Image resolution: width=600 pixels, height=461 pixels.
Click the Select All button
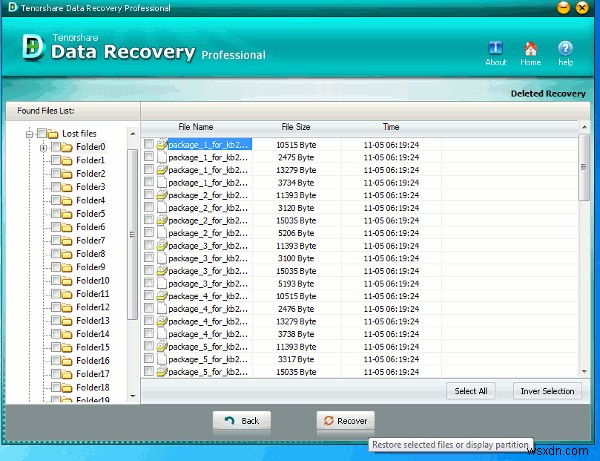click(x=471, y=391)
